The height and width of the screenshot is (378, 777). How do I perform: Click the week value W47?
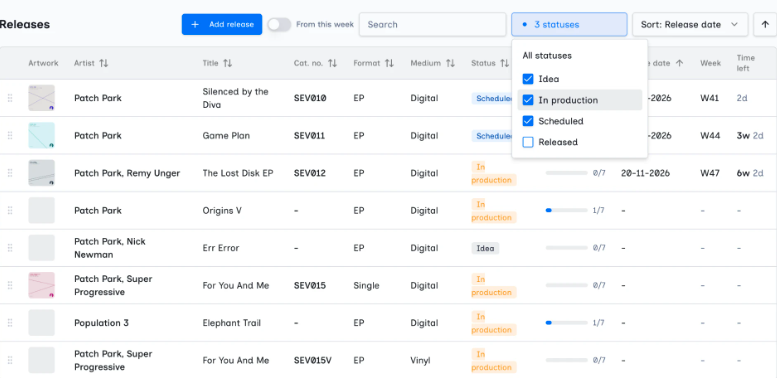(710, 173)
